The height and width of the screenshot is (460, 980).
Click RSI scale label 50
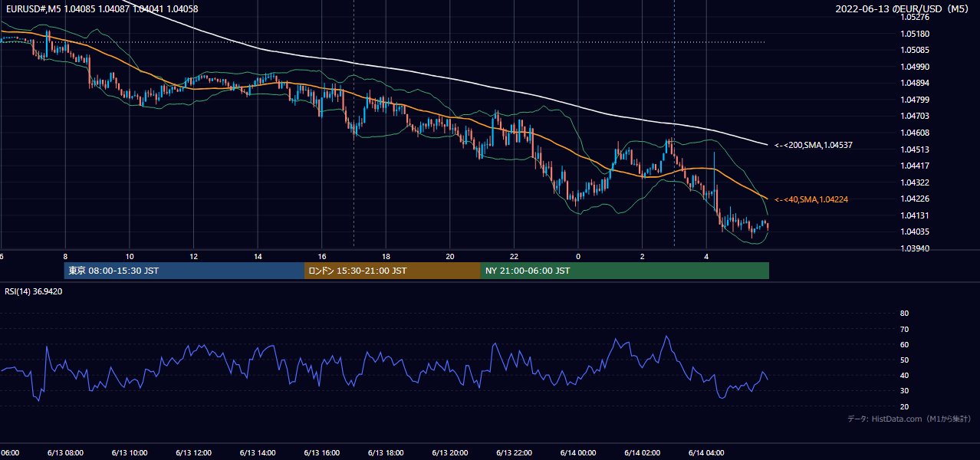point(904,360)
